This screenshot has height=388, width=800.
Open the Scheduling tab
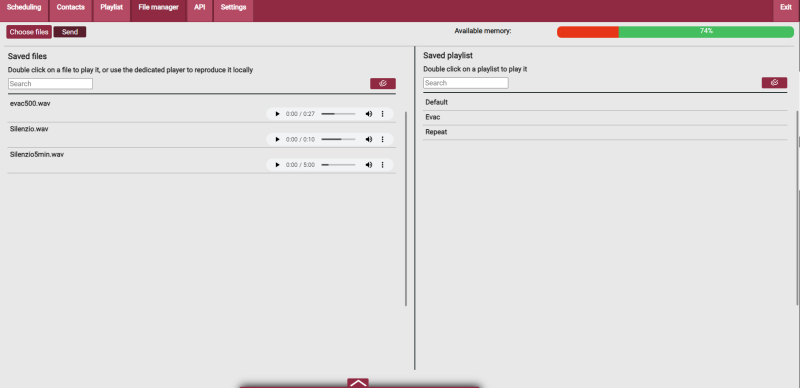(x=24, y=10)
